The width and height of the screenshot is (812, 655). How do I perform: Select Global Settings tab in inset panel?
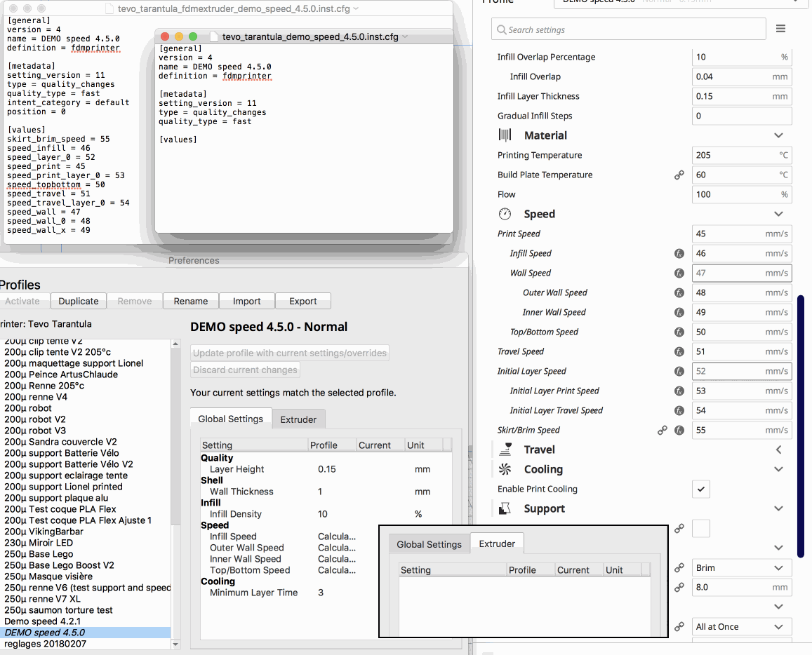(x=429, y=544)
